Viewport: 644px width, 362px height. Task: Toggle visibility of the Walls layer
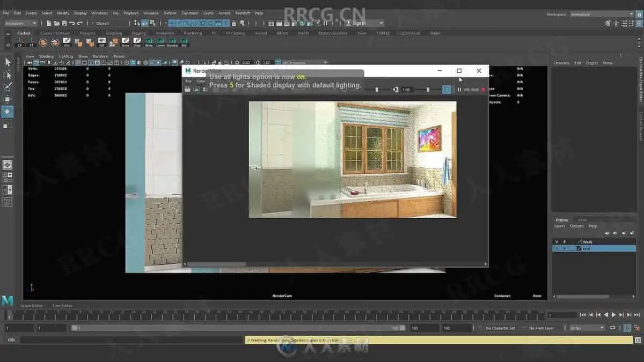[x=557, y=242]
